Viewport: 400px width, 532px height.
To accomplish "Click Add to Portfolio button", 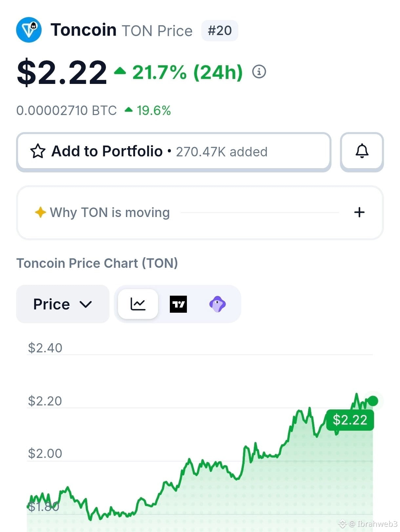I will 174,152.
